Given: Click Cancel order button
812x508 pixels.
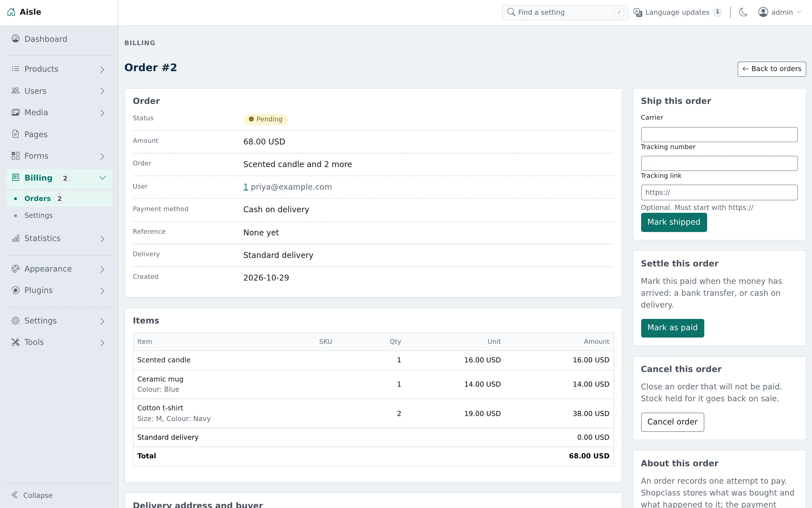Looking at the screenshot, I should 672,422.
